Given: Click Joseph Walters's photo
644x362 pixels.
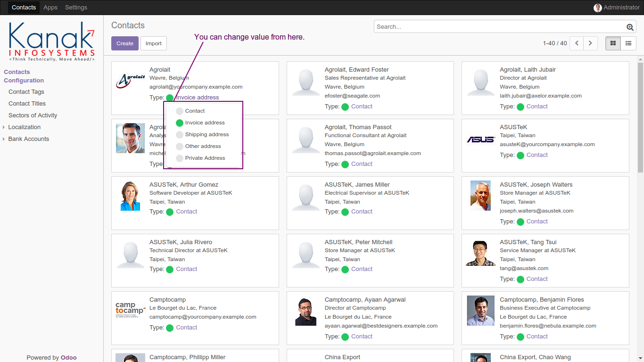Looking at the screenshot, I should point(480,196).
